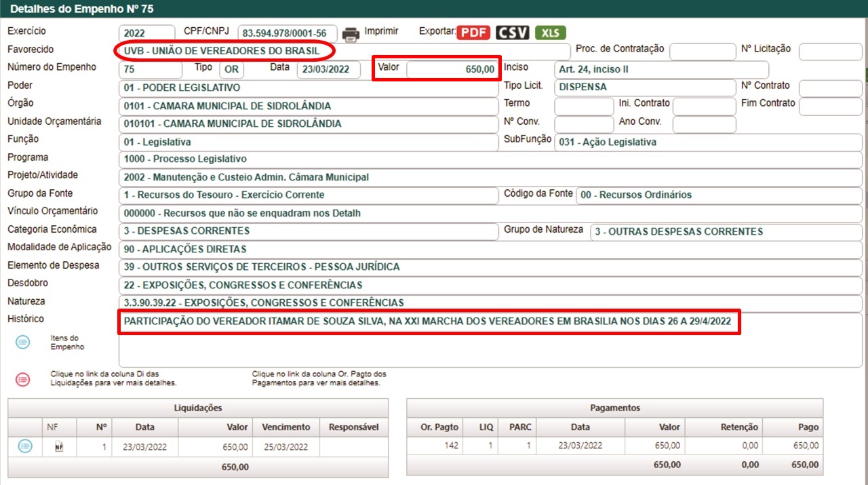Image resolution: width=868 pixels, height=485 pixels.
Task: Open details icon in liquidação row 1
Action: 25,446
